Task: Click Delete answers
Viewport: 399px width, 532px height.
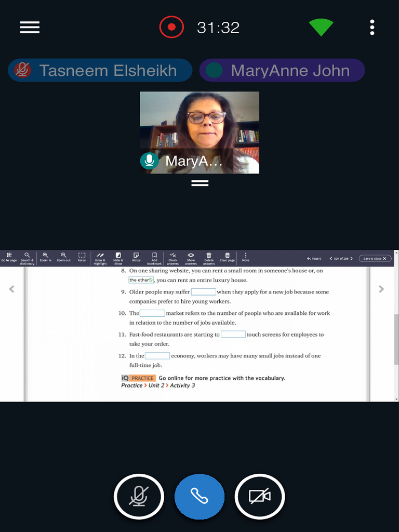Action: [x=209, y=258]
